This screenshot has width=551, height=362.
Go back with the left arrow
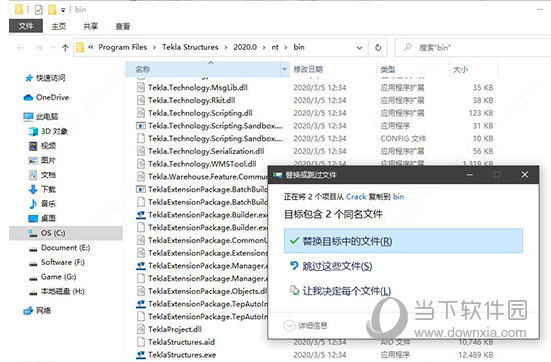20,47
